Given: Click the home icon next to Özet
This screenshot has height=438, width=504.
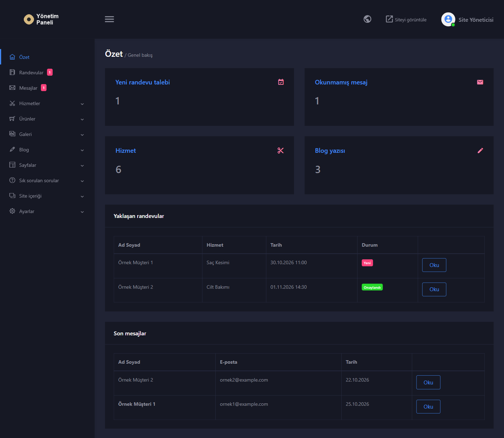Looking at the screenshot, I should [12, 57].
